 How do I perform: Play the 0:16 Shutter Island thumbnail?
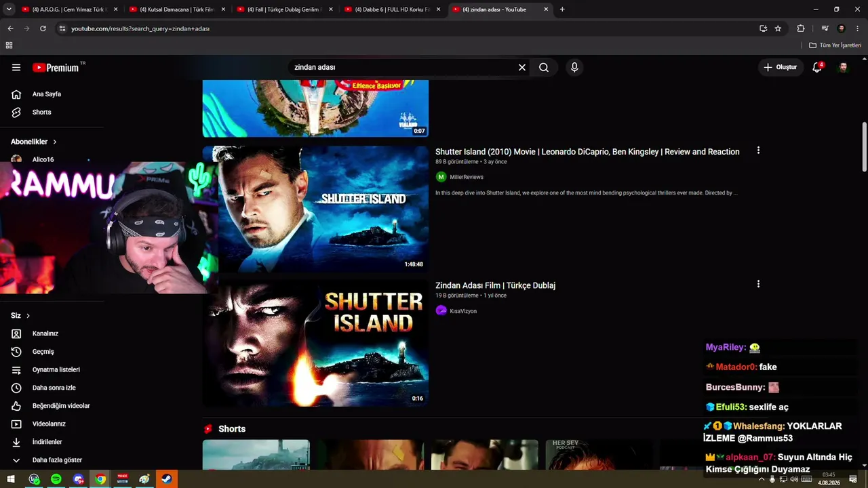[315, 343]
